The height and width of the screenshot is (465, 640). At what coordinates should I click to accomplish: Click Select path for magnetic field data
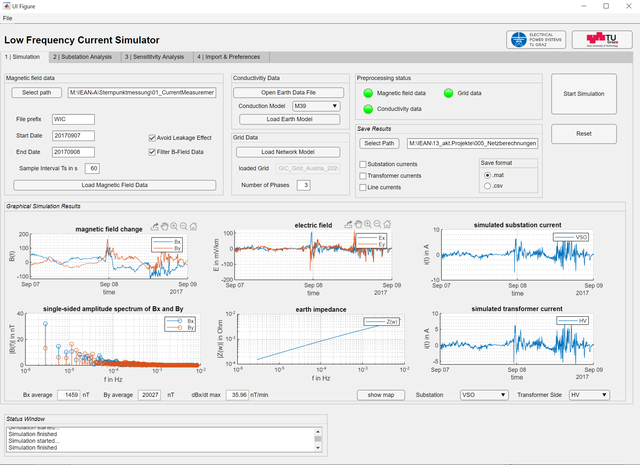coord(37,93)
